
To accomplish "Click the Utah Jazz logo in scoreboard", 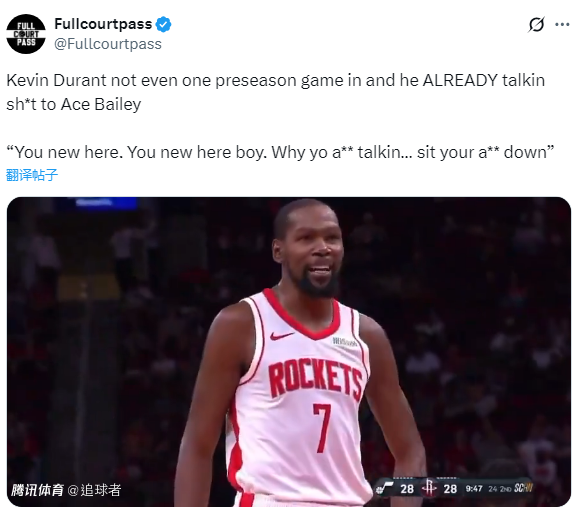I will [x=384, y=489].
